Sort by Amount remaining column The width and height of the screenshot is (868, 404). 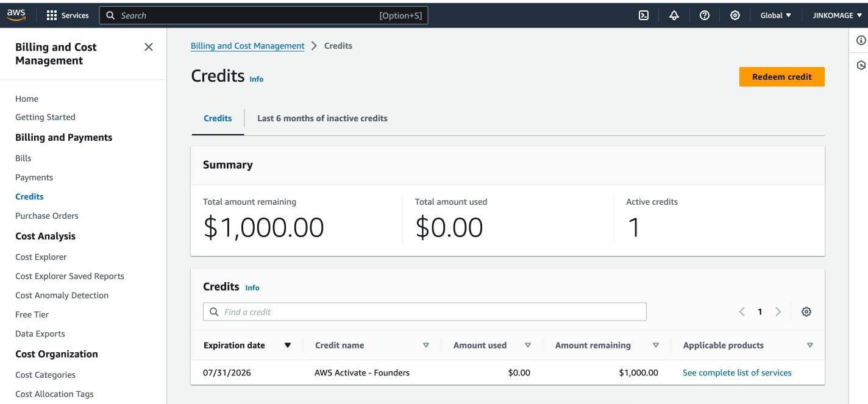(656, 346)
